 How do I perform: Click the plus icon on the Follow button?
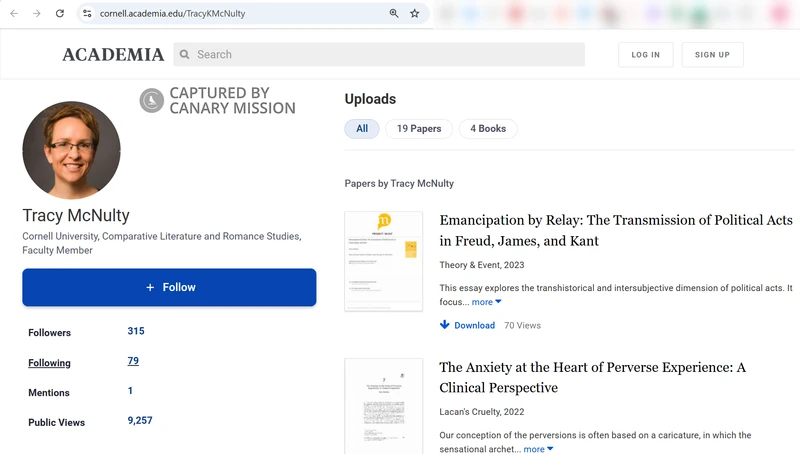point(150,288)
